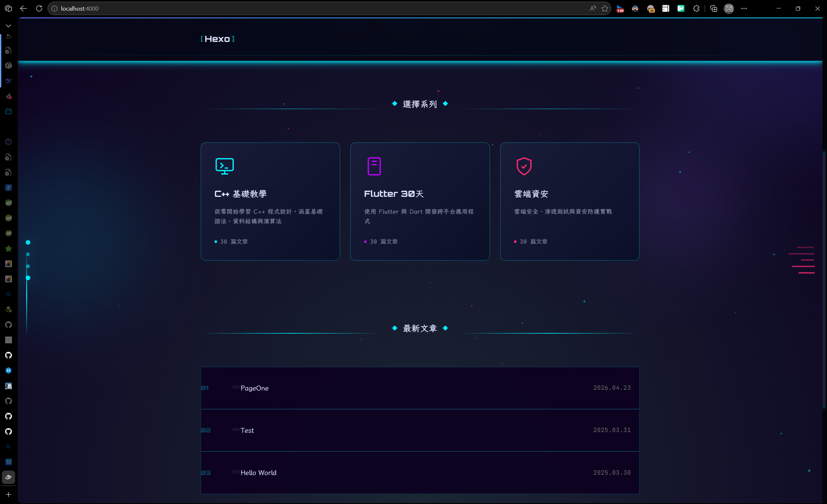Open the browser profile avatar
This screenshot has height=504, width=827.
click(x=728, y=8)
